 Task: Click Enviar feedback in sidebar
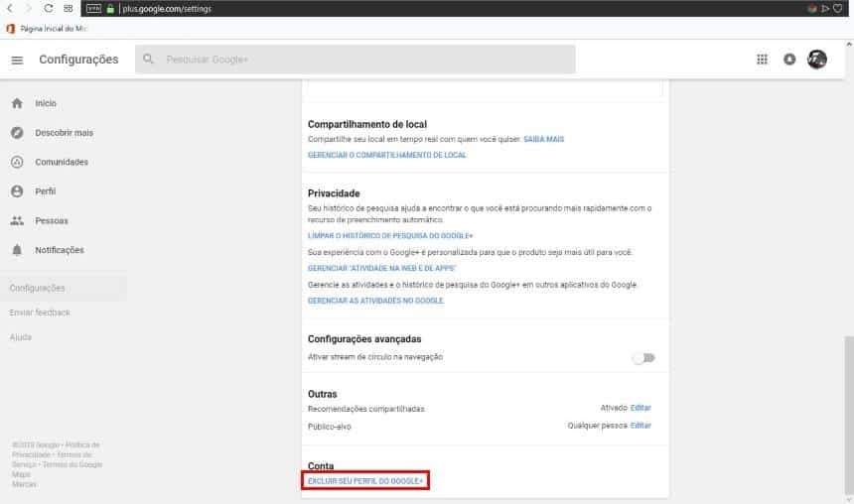(40, 313)
